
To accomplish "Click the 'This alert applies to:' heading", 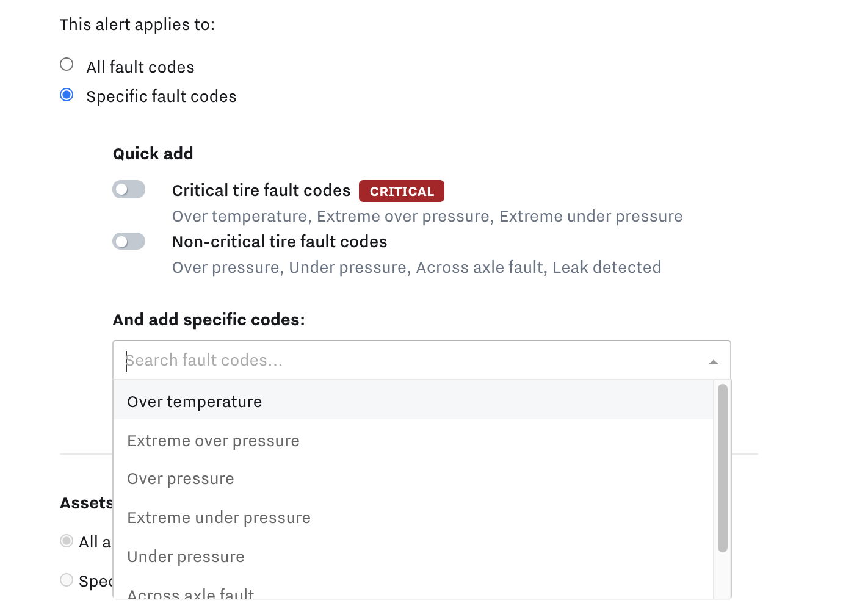I will (137, 24).
